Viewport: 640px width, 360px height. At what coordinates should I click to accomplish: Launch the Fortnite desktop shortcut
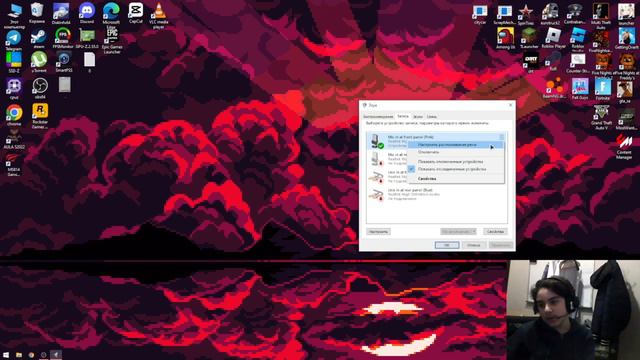point(602,89)
